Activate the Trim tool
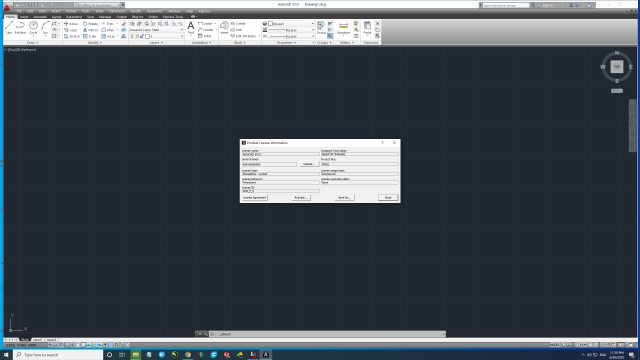The image size is (640, 360). tap(108, 24)
